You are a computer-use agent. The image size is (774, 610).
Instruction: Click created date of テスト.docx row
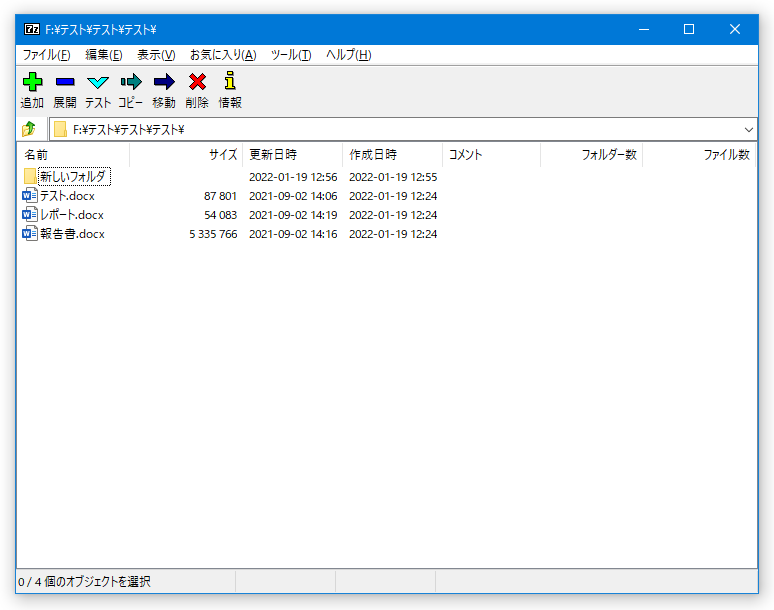(x=393, y=196)
